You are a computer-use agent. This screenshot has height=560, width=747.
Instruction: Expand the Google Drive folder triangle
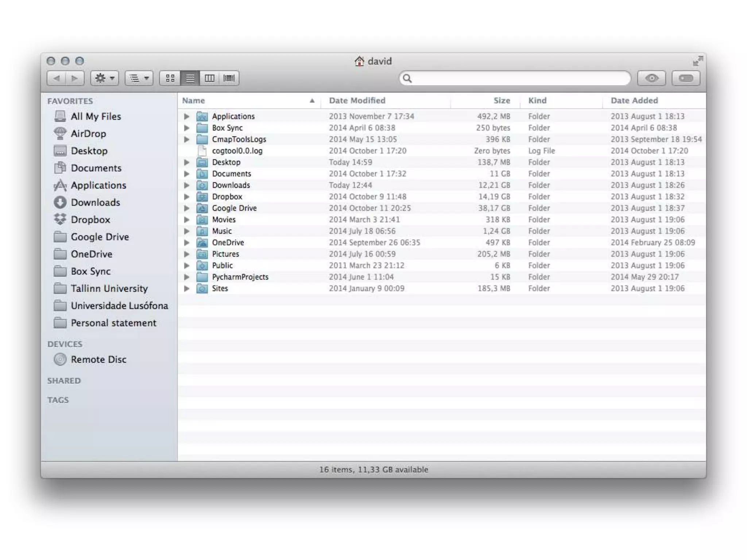tap(186, 208)
